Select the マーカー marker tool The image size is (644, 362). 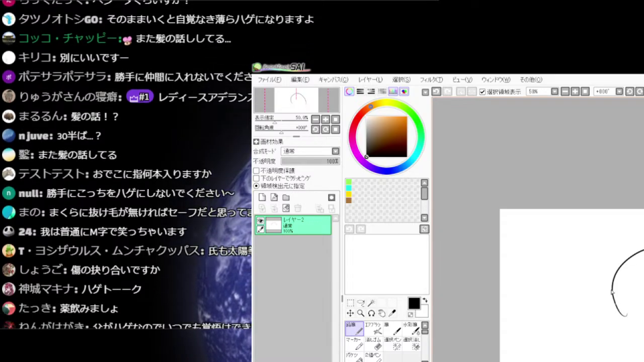pos(354,344)
